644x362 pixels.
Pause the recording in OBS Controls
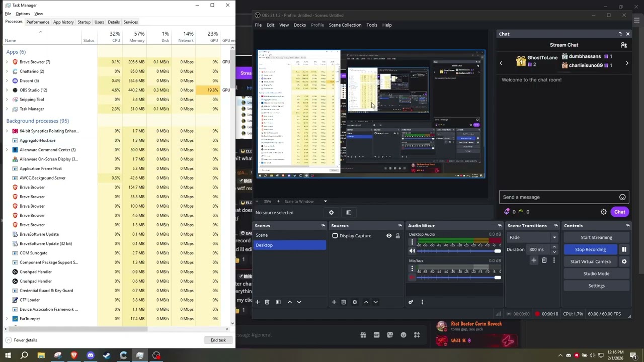click(624, 249)
